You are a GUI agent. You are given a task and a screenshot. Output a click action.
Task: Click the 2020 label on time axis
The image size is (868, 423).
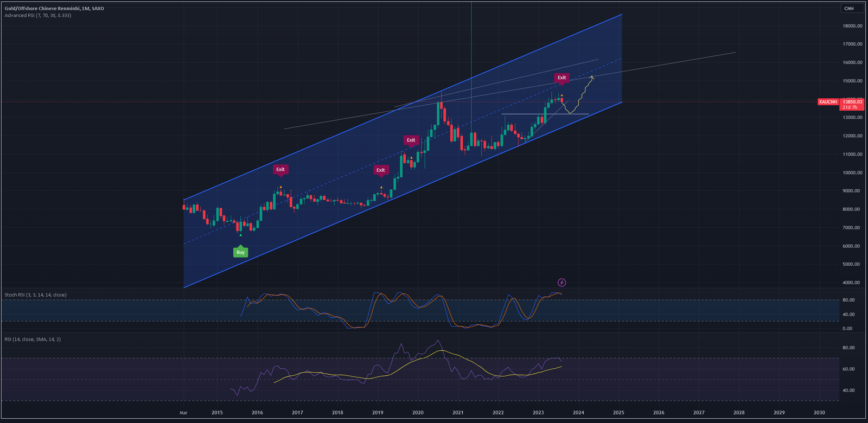point(418,413)
